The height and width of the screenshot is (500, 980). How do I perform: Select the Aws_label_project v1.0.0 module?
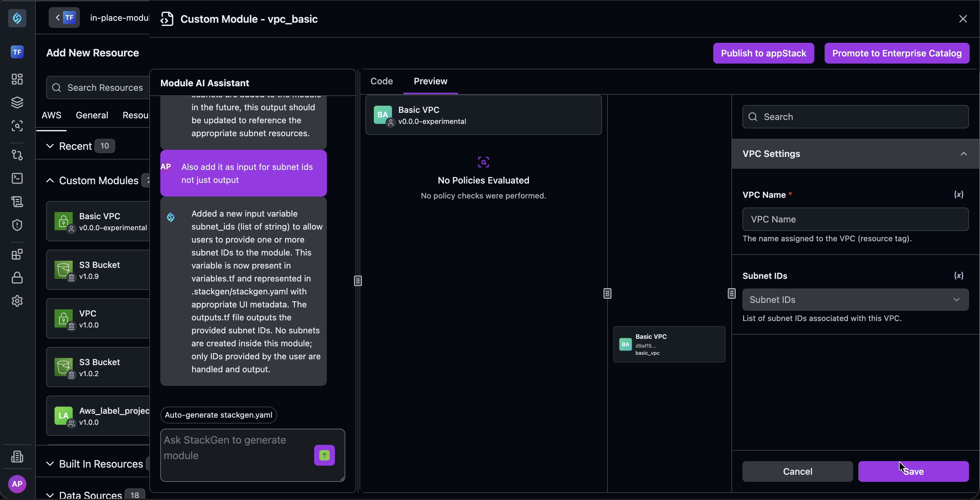pyautogui.click(x=98, y=416)
